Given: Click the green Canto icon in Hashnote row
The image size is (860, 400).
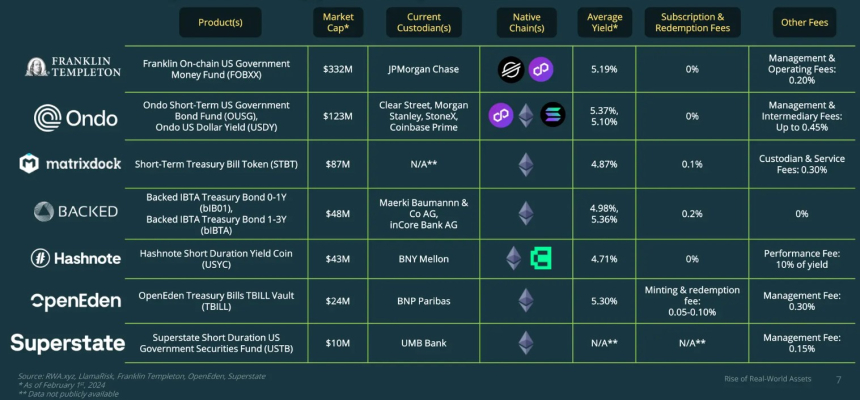Looking at the screenshot, I should (x=541, y=258).
